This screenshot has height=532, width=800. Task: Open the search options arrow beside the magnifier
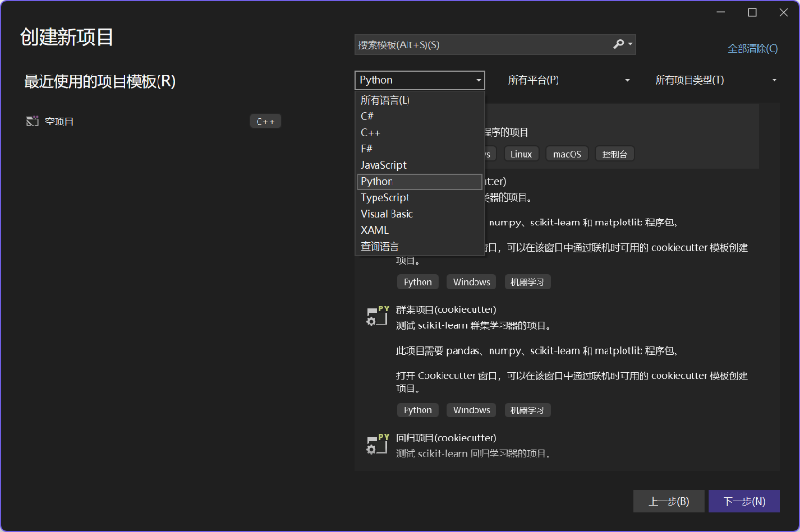tap(630, 44)
